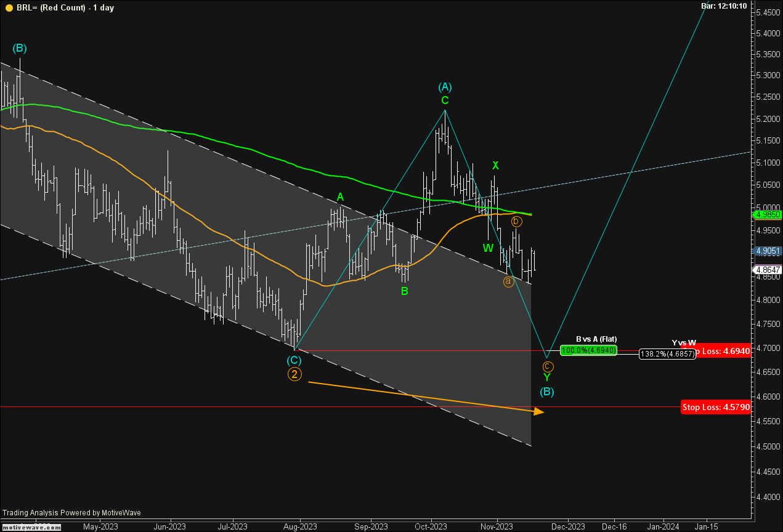
Task: Select green C wave label below (A)
Action: click(x=445, y=100)
